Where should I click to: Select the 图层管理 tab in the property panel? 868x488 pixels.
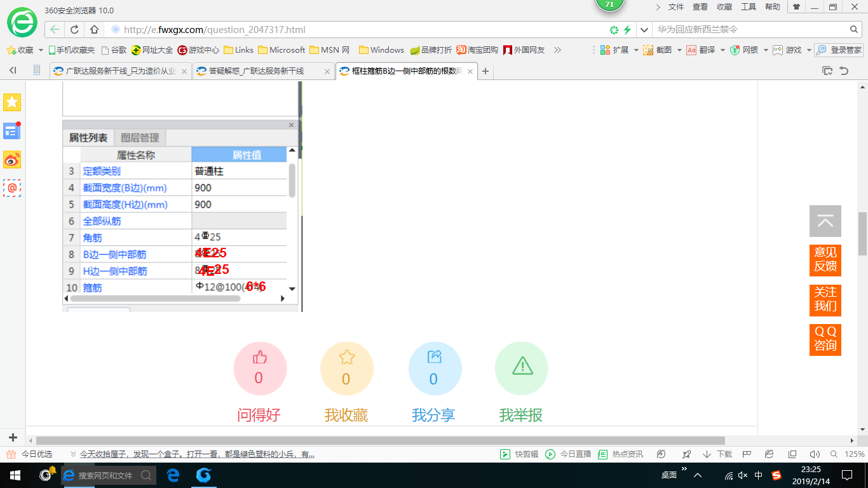(x=140, y=138)
